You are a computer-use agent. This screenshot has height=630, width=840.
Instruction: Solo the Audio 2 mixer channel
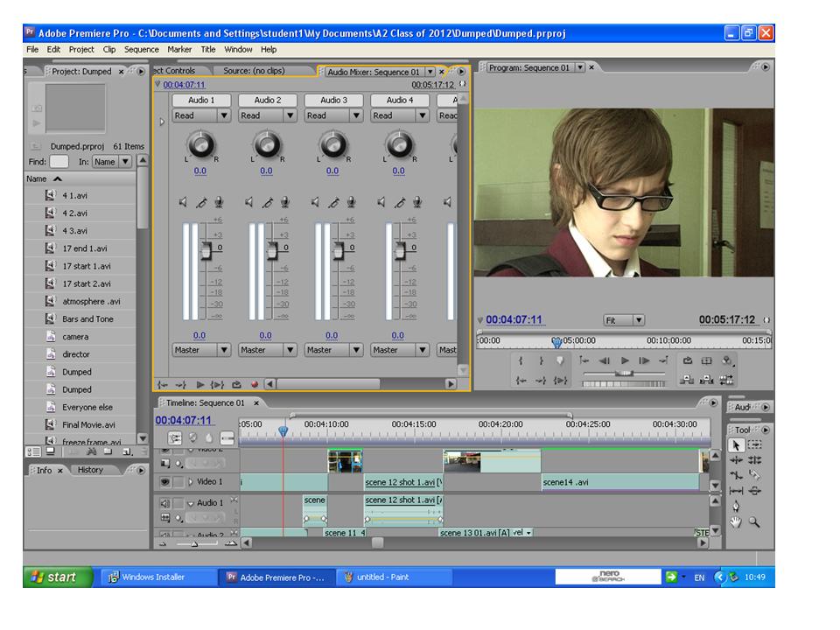click(x=268, y=202)
